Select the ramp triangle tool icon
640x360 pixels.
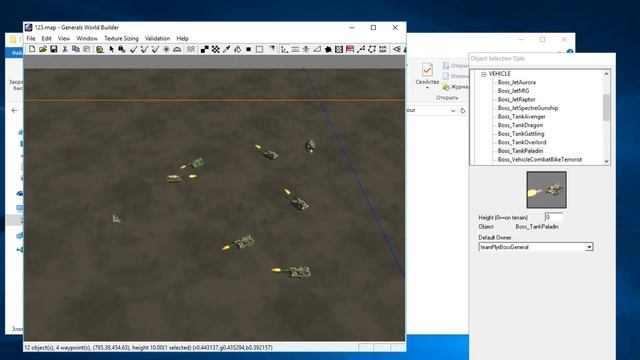point(317,49)
